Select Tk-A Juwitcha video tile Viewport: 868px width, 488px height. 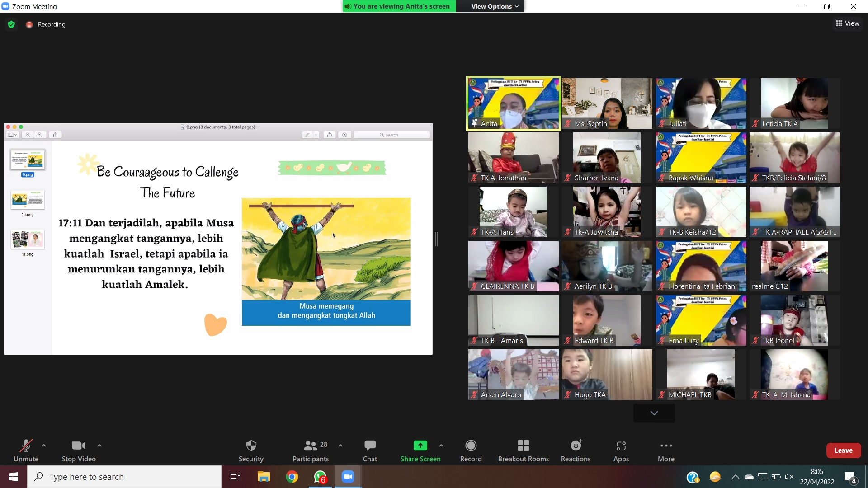607,212
